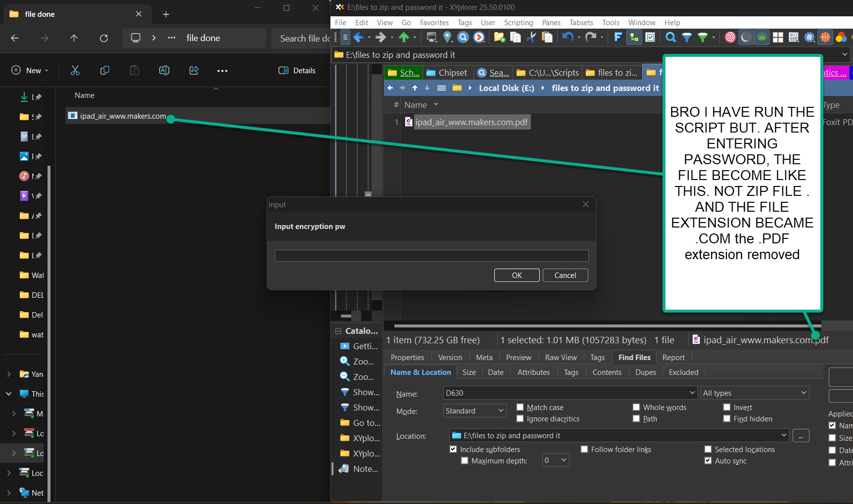This screenshot has height=504, width=853.
Task: Click OK in the Input dialog
Action: click(517, 275)
